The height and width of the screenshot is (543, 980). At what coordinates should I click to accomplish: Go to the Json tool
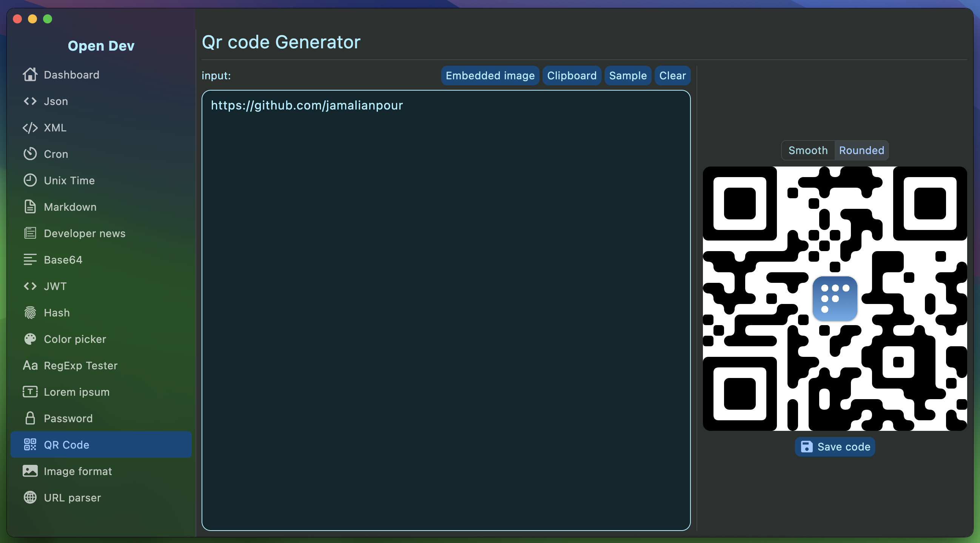coord(101,101)
